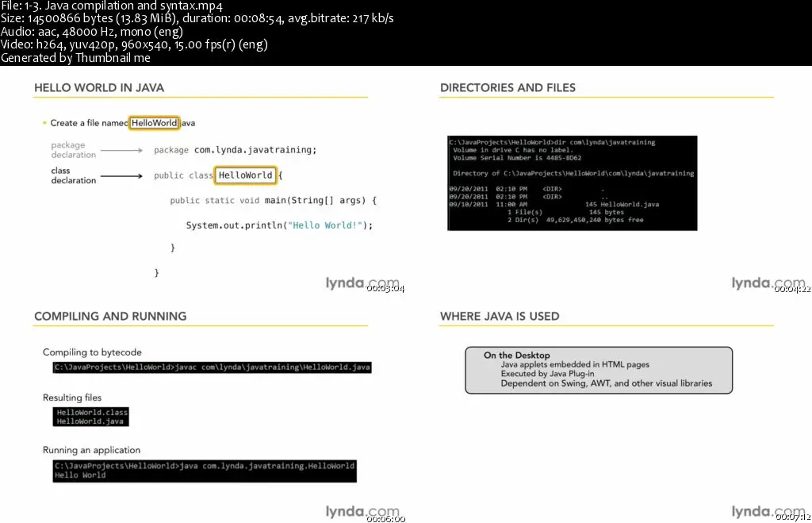Click "Java applets embedded in HTML pages"

click(575, 364)
